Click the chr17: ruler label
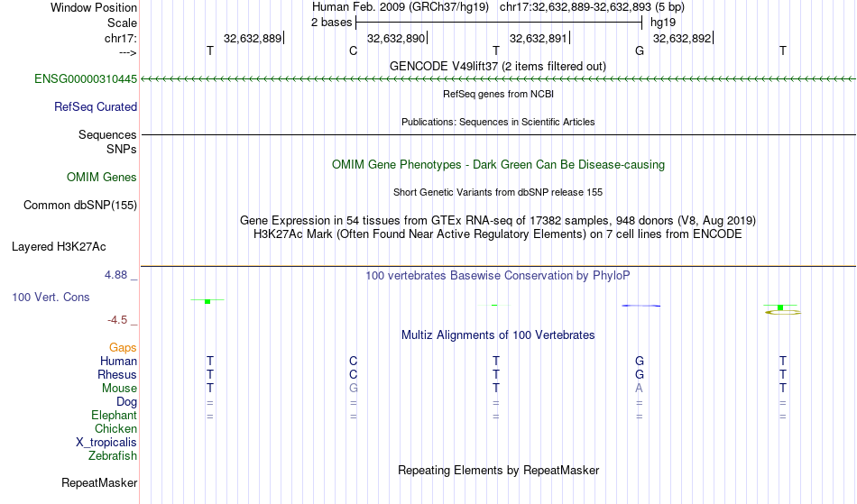Image resolution: width=857 pixels, height=504 pixels. point(120,38)
